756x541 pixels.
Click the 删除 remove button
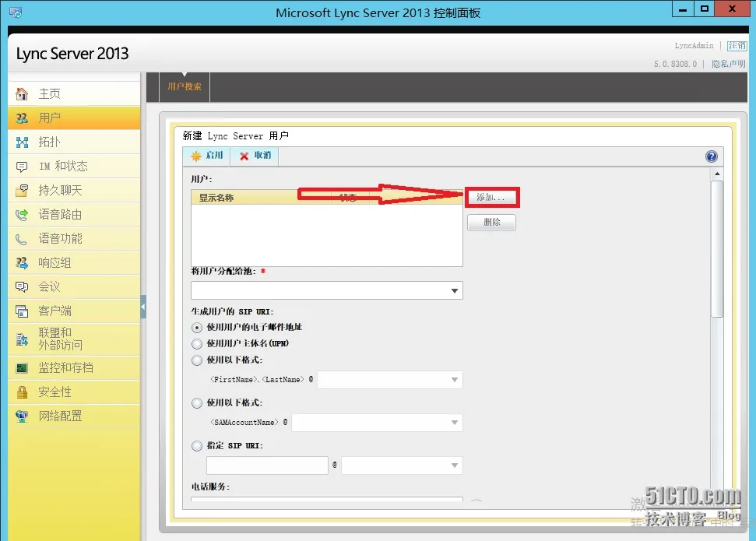pyautogui.click(x=492, y=223)
